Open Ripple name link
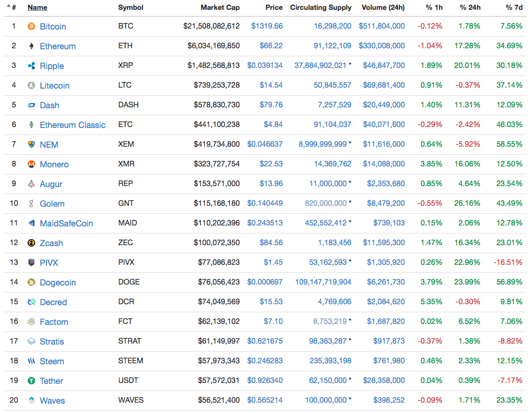 tap(52, 66)
